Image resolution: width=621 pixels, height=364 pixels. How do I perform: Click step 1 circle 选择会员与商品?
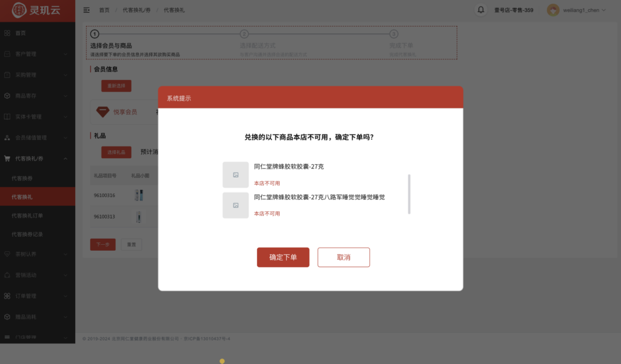click(x=95, y=34)
